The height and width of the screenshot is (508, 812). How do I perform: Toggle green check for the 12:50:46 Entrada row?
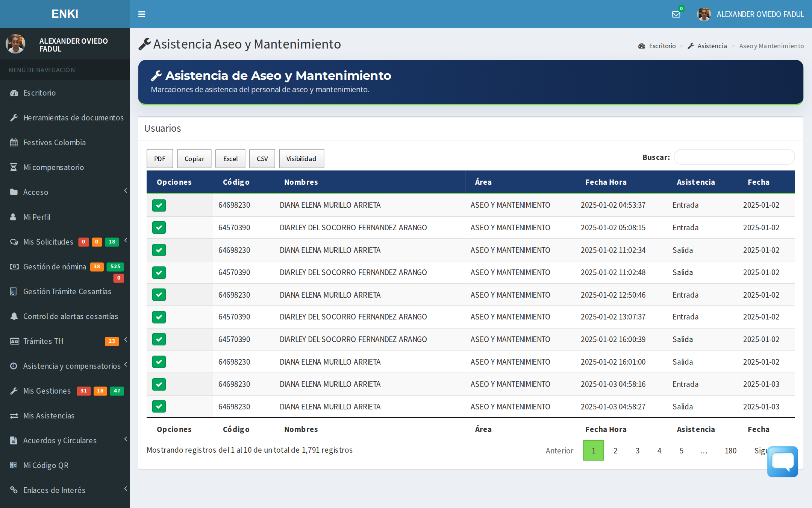coord(159,295)
